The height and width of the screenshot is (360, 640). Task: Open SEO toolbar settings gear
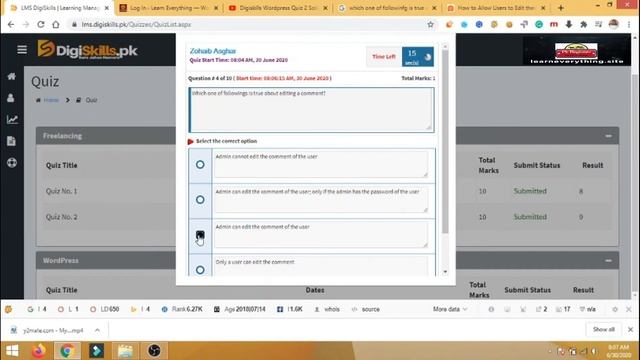click(615, 309)
